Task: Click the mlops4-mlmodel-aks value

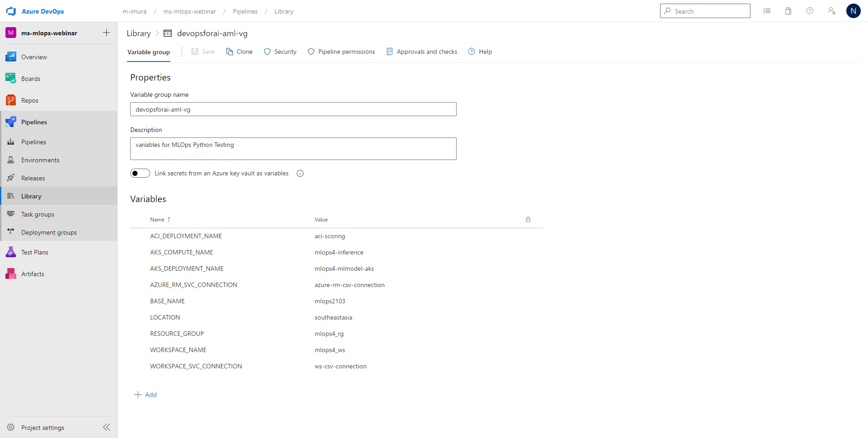Action: 344,269
